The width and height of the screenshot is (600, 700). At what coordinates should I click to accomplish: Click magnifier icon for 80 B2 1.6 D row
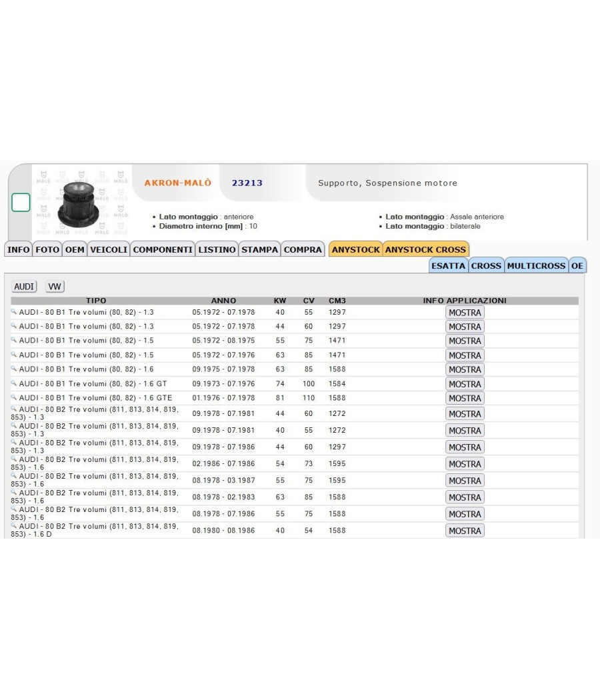[x=14, y=525]
